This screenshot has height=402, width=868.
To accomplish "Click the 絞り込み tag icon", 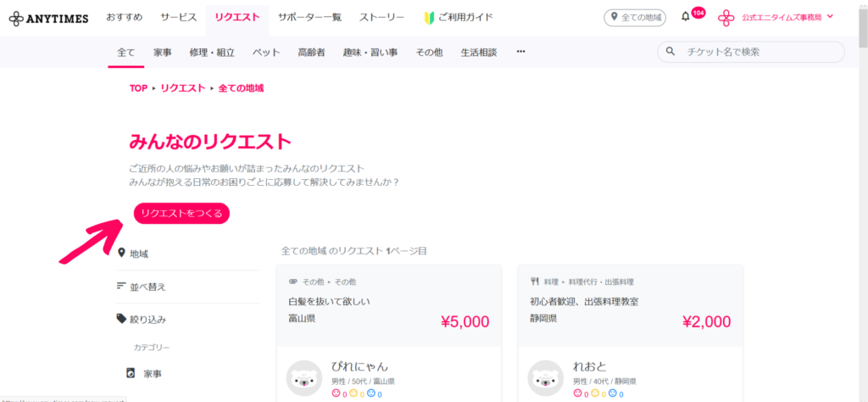I will point(121,319).
